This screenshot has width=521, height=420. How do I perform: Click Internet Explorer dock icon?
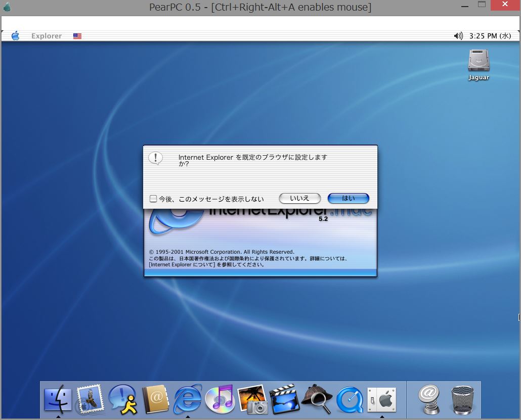(x=188, y=399)
